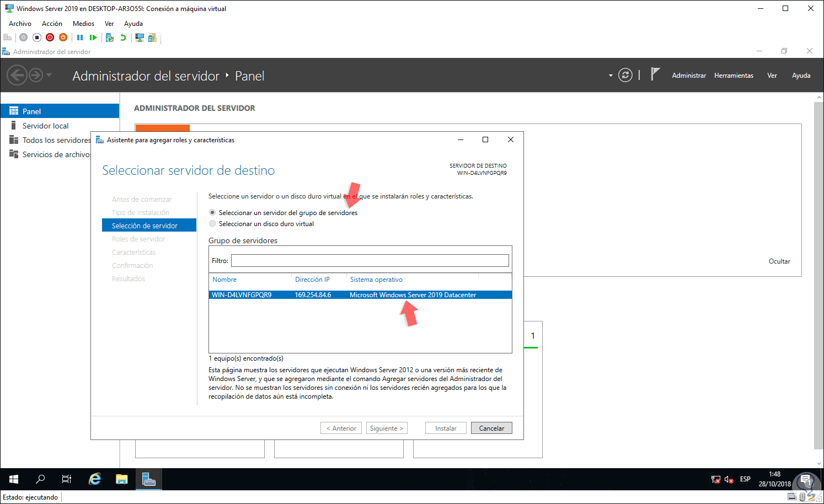Click the Cancelar button

tap(491, 428)
